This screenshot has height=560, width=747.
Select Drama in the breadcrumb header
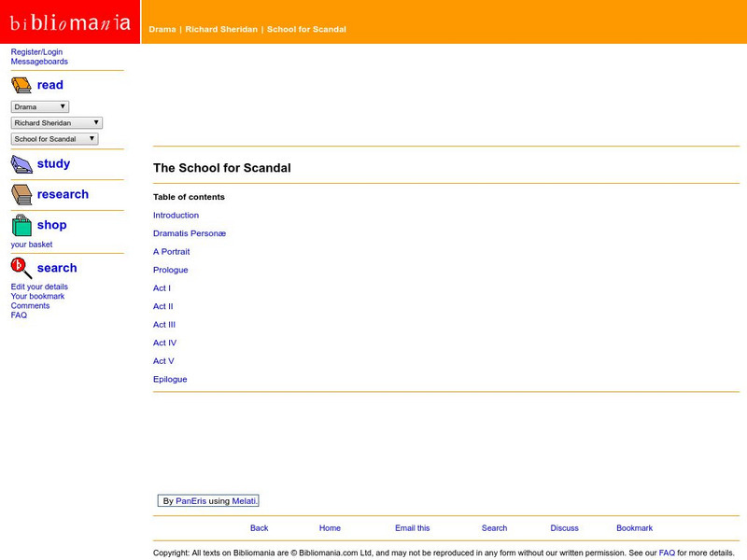[162, 30]
